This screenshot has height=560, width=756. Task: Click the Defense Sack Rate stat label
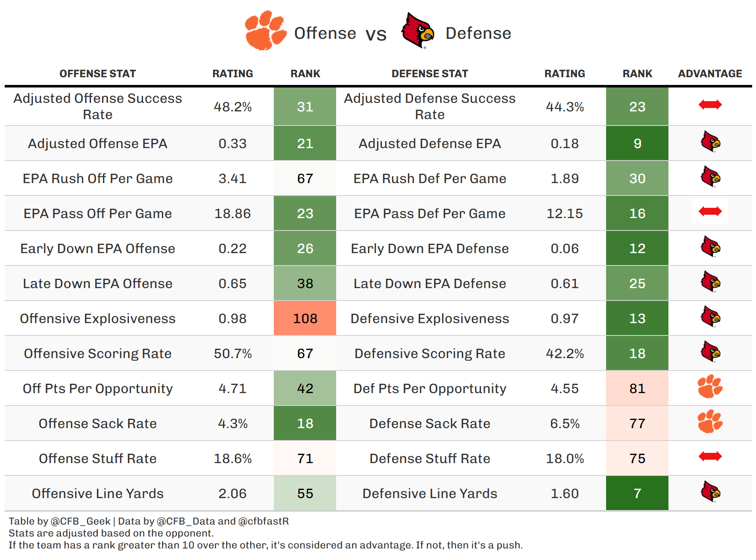[430, 423]
